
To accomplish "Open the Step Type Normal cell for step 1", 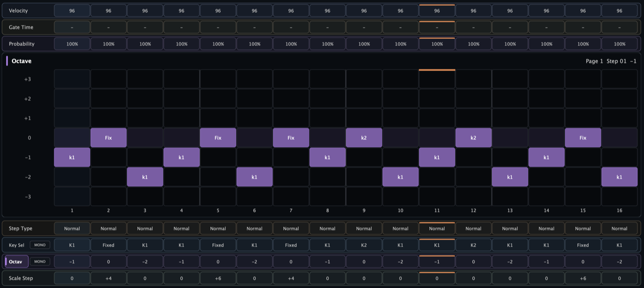I will pos(72,228).
